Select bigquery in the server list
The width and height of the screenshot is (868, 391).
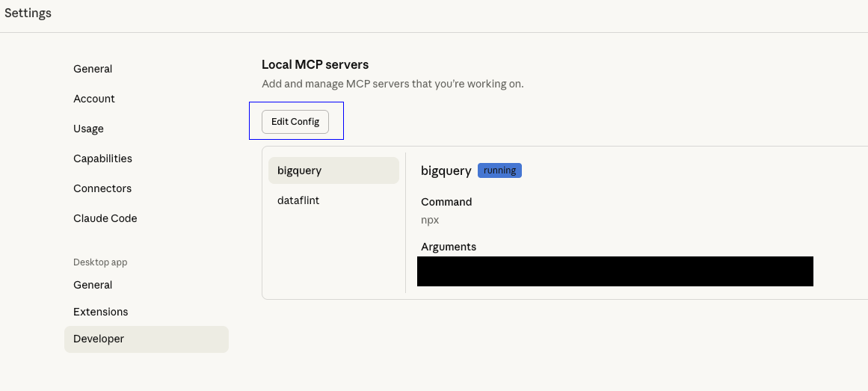pyautogui.click(x=300, y=170)
